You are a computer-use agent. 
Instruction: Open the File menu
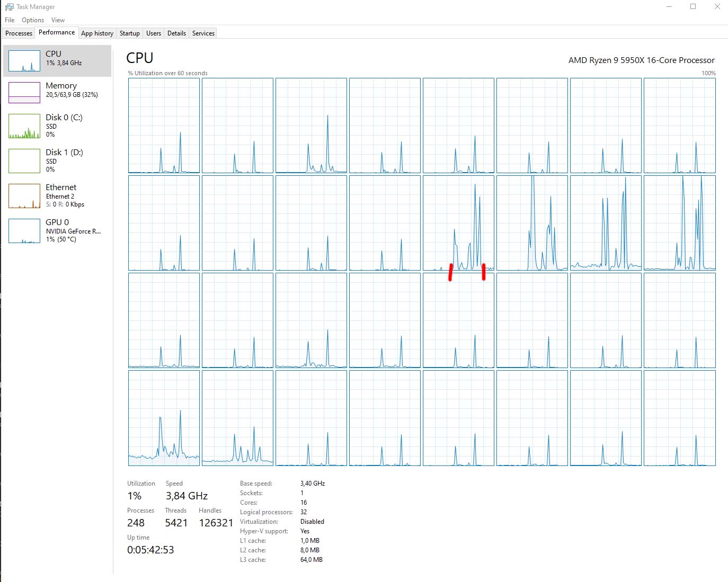coord(9,20)
